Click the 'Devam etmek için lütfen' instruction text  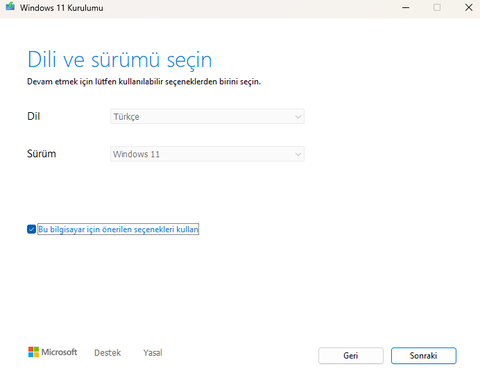[x=144, y=82]
